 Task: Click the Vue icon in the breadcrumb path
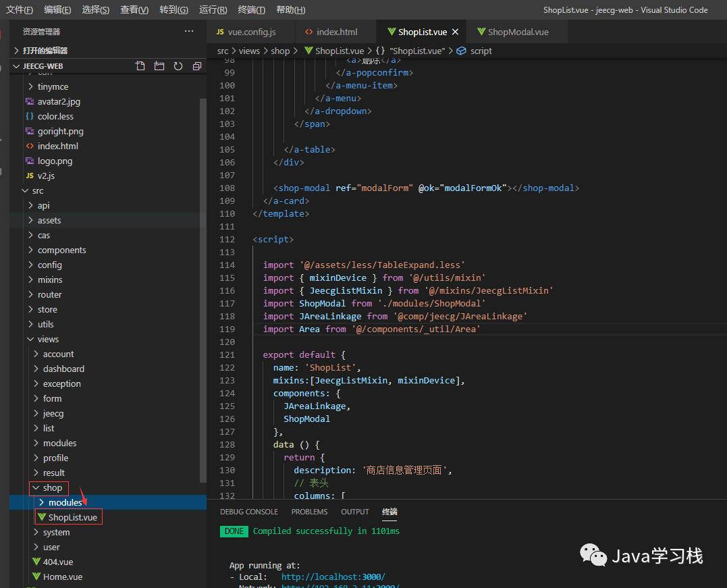(308, 51)
